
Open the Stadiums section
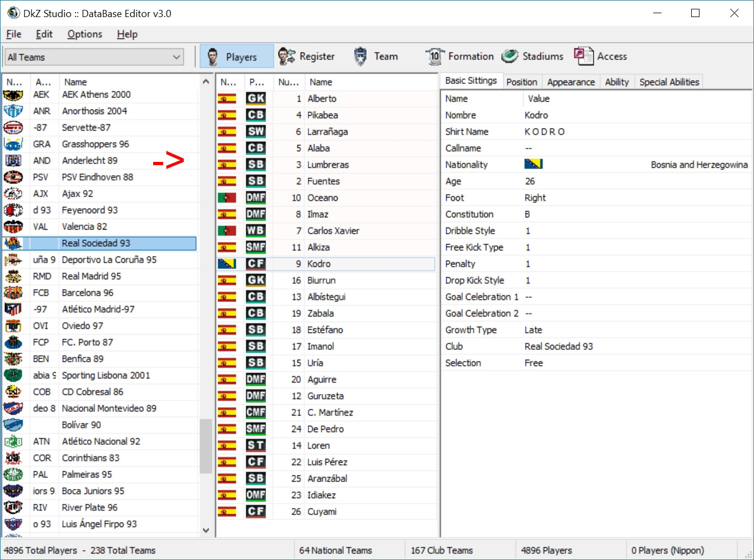coord(533,57)
